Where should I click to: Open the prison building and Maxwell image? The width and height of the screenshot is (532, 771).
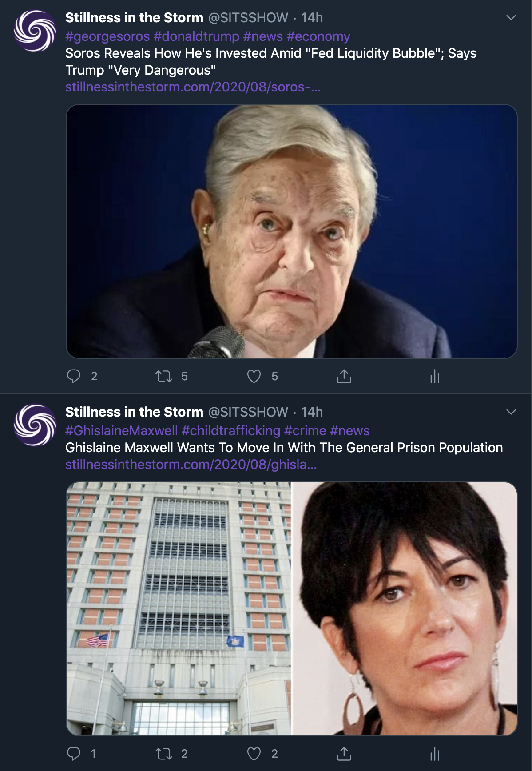(x=292, y=608)
